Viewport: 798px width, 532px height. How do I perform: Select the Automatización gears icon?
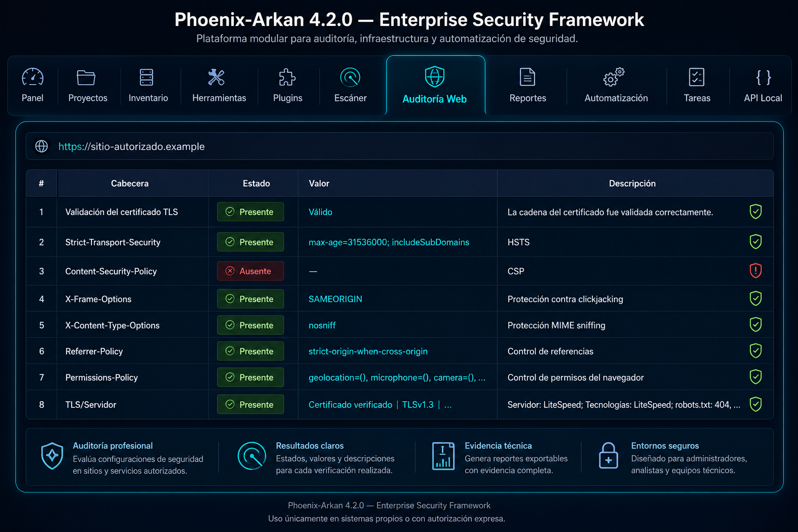[x=614, y=77]
